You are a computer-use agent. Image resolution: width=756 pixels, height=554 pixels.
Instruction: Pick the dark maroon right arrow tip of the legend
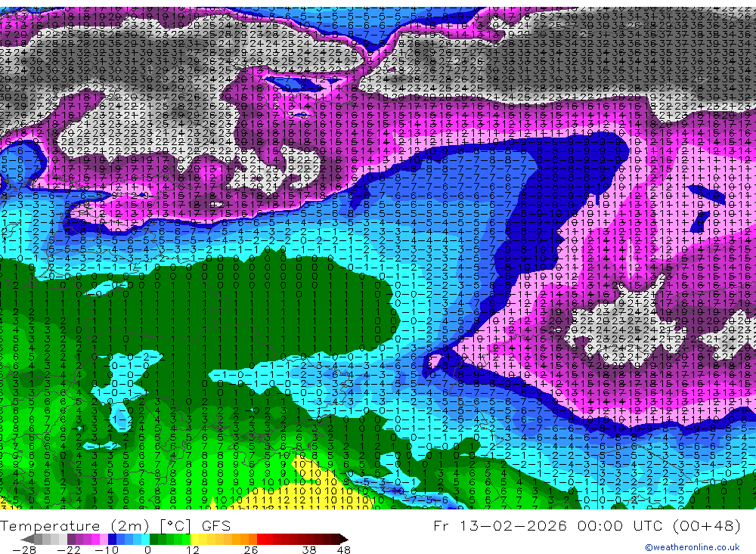(x=344, y=540)
